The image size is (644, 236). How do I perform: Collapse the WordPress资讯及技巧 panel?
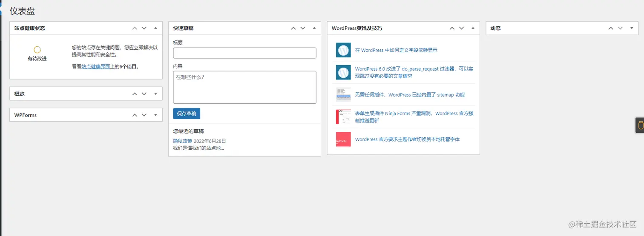coord(473,28)
